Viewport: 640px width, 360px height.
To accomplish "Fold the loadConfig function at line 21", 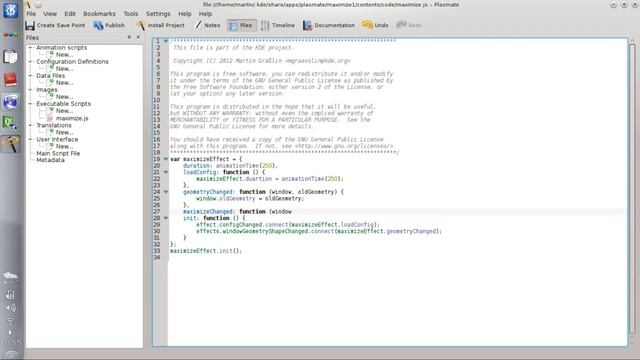I will point(166,172).
